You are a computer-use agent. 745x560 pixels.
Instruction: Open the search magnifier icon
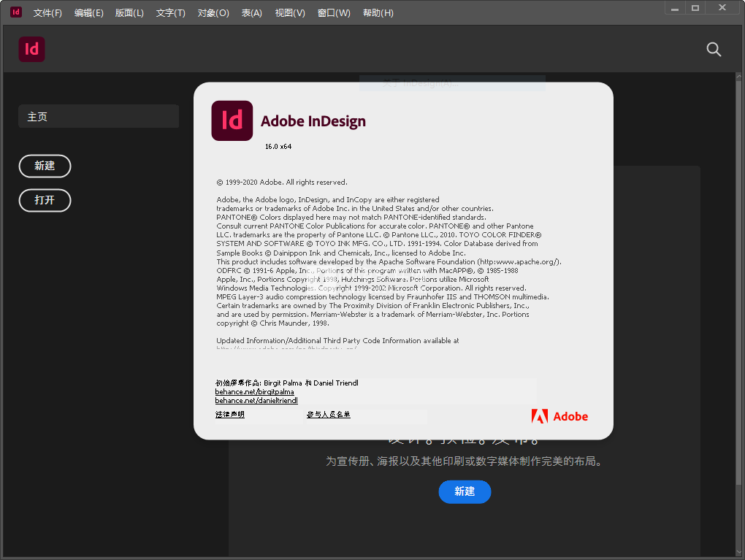[714, 50]
